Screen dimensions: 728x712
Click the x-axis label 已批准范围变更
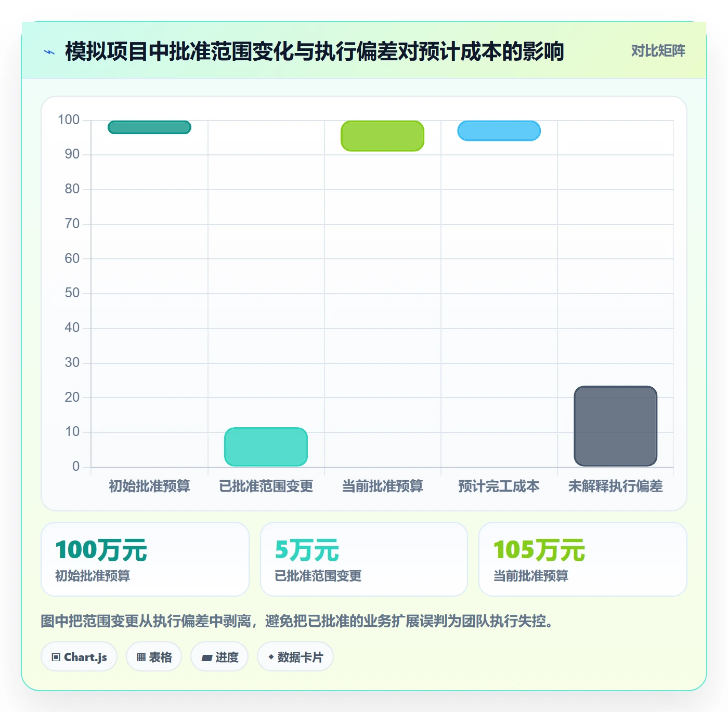coord(266,486)
